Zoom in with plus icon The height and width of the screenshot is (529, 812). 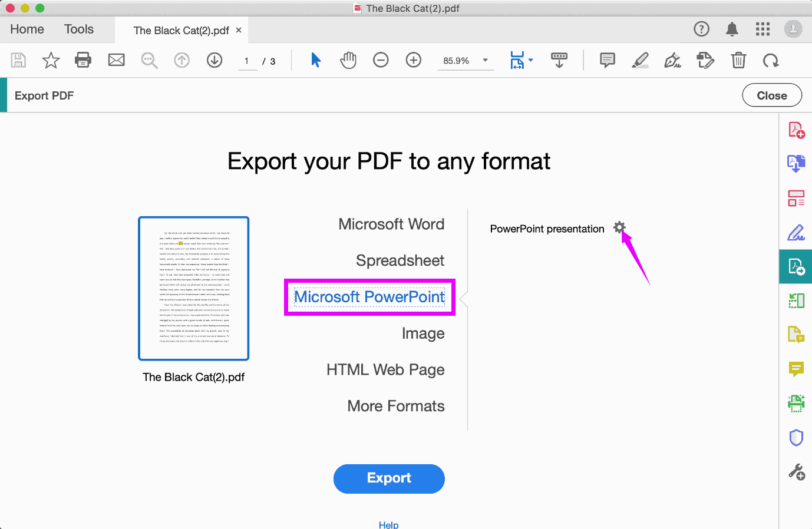point(414,60)
